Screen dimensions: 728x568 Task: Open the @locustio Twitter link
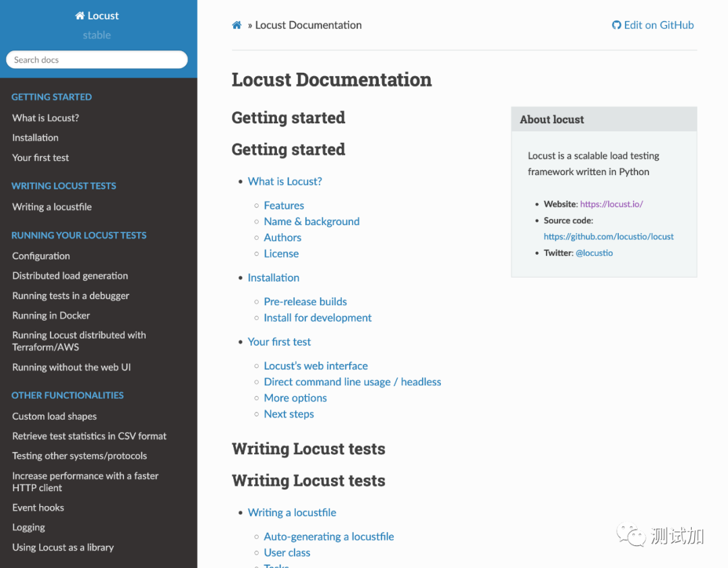pyautogui.click(x=595, y=253)
